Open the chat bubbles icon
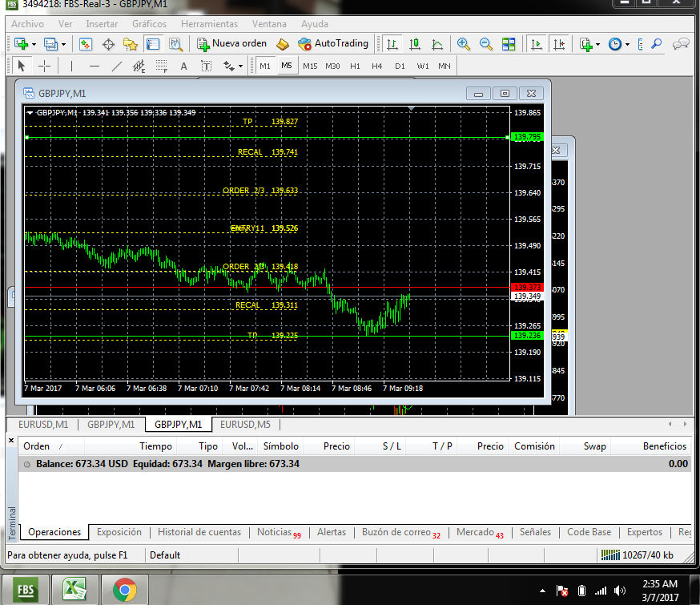Viewport: 700px width, 605px height. 681,44
